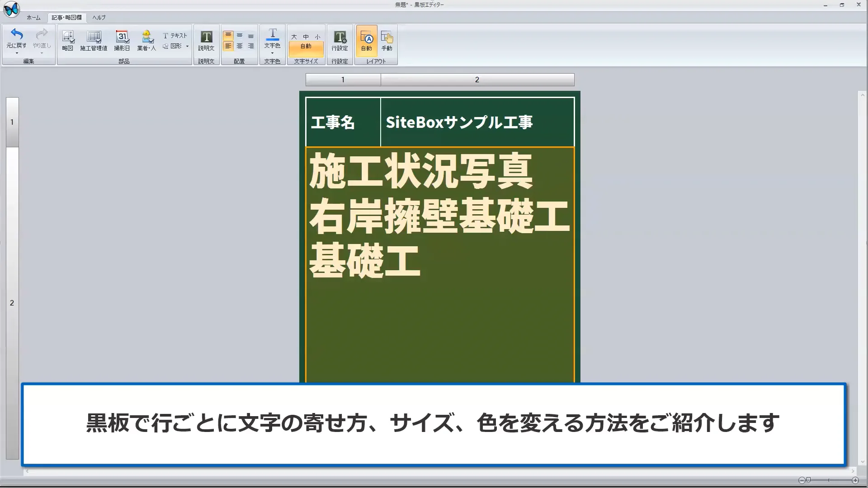
Task: Click the やり直し redo arrow icon
Action: (x=42, y=34)
